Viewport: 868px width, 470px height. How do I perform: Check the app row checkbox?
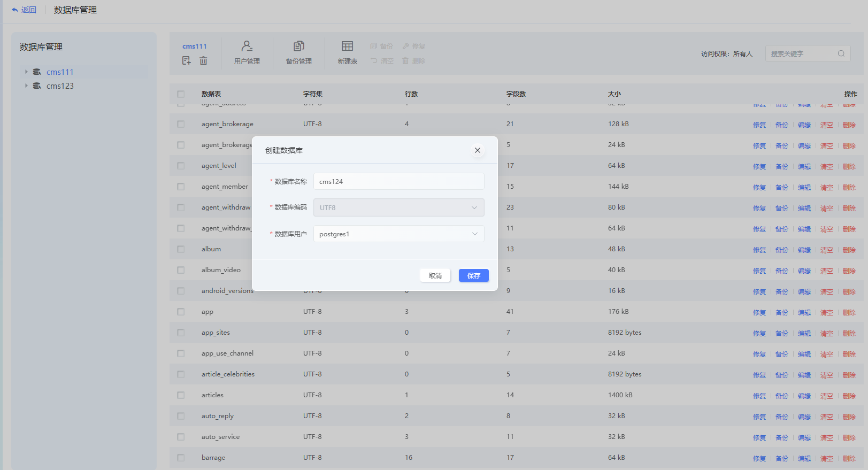181,312
